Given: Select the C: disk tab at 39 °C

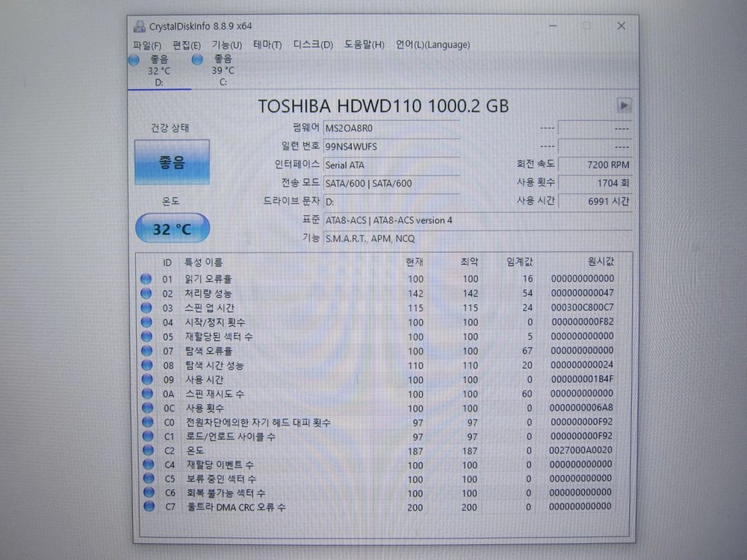Looking at the screenshot, I should coord(223,70).
